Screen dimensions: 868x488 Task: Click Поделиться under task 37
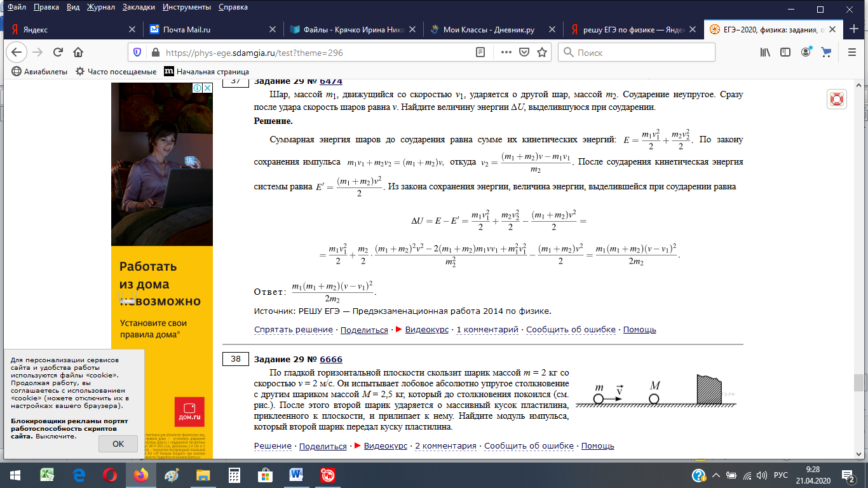(364, 330)
